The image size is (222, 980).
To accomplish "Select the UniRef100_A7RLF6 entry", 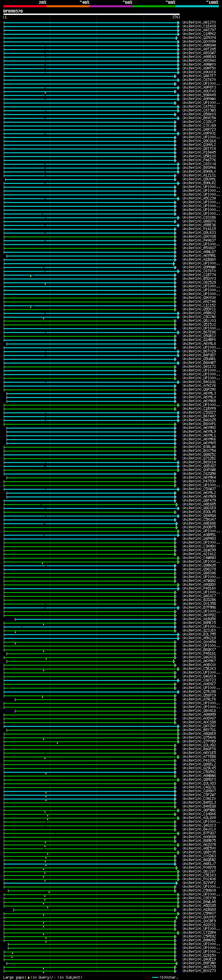I will 199,699.
